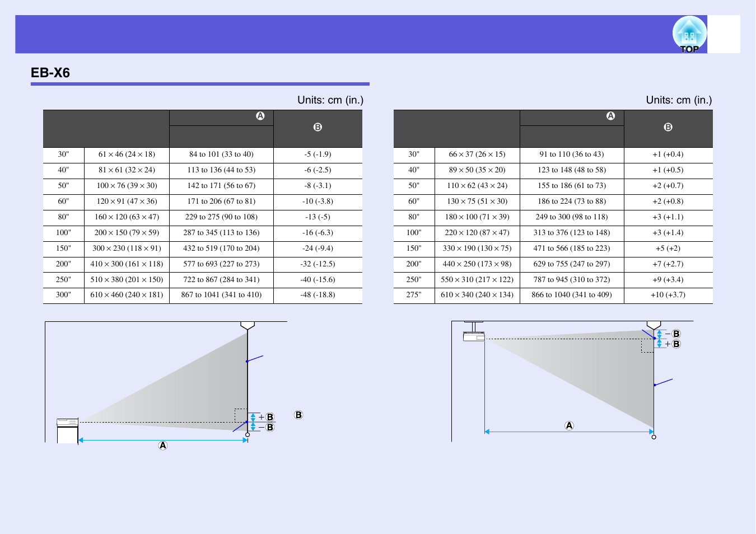Image resolution: width=756 pixels, height=534 pixels.
Task: Click the offset +5 (+2)
Action: 668,249
